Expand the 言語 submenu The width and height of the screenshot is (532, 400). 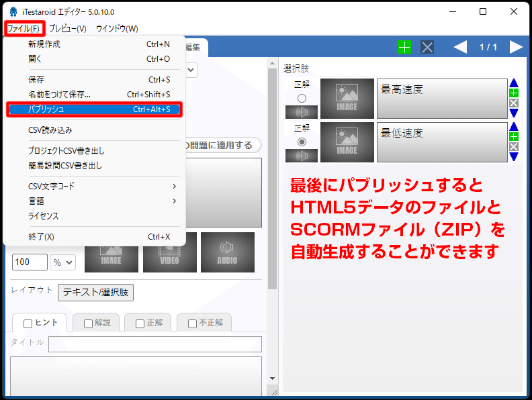pos(103,201)
